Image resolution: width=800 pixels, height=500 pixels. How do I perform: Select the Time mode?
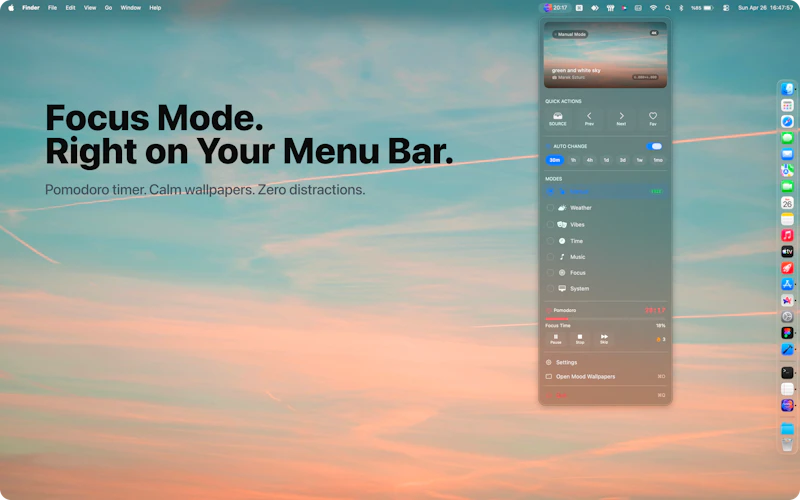(606, 241)
